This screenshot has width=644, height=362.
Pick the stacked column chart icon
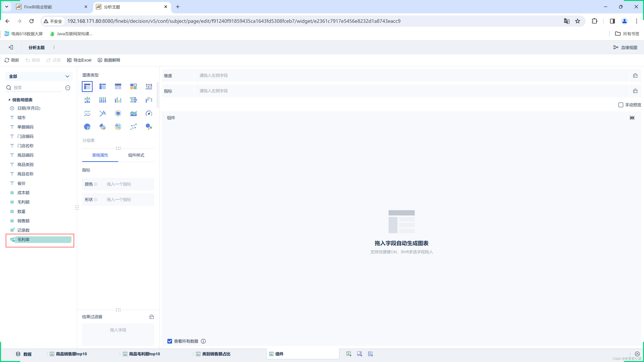(x=102, y=100)
